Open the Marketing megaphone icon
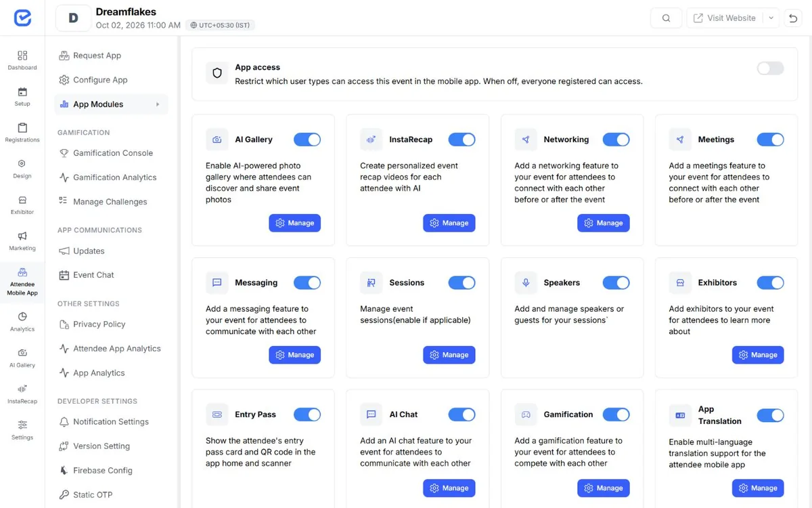This screenshot has width=812, height=508. (22, 236)
